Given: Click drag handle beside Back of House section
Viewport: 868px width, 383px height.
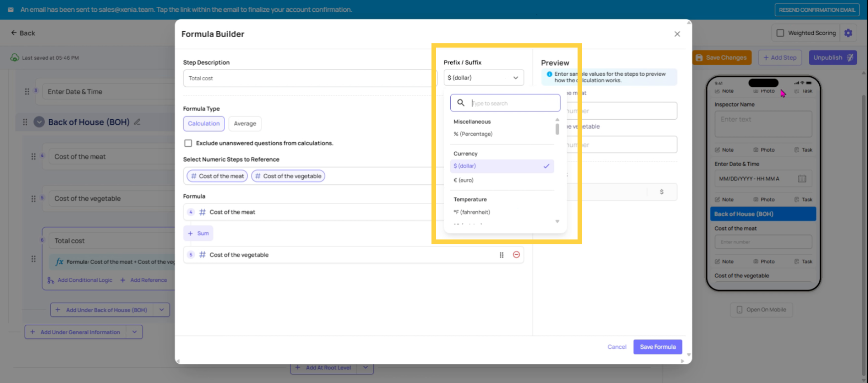Looking at the screenshot, I should point(25,122).
